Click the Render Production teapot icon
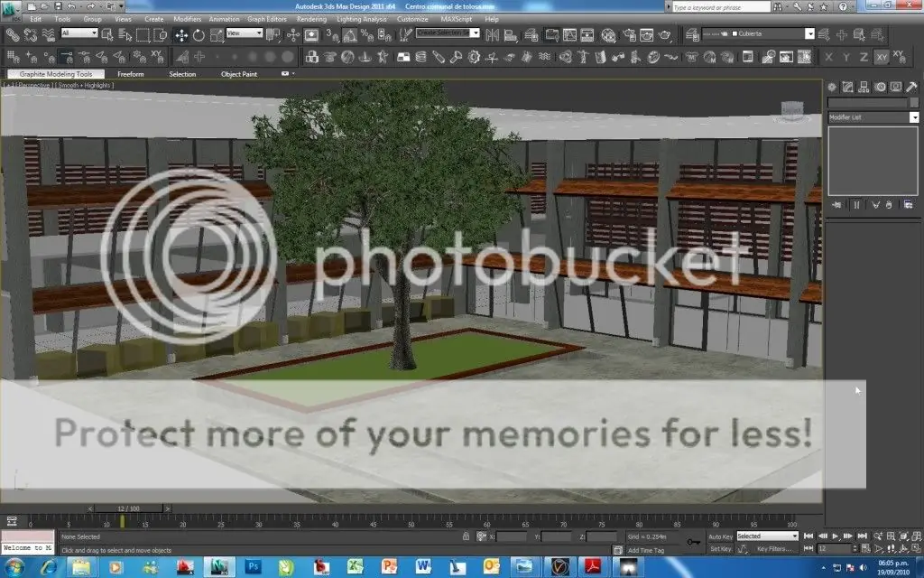 (665, 35)
